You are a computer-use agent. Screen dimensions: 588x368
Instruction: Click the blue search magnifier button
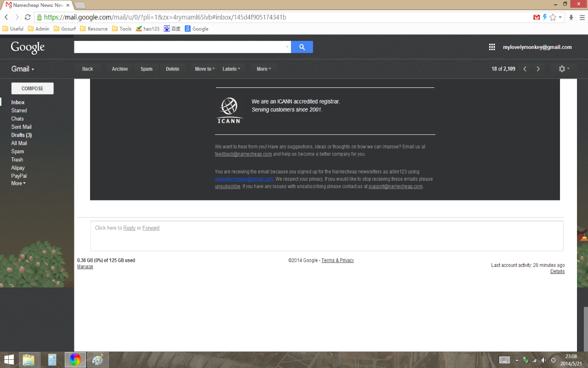point(302,47)
